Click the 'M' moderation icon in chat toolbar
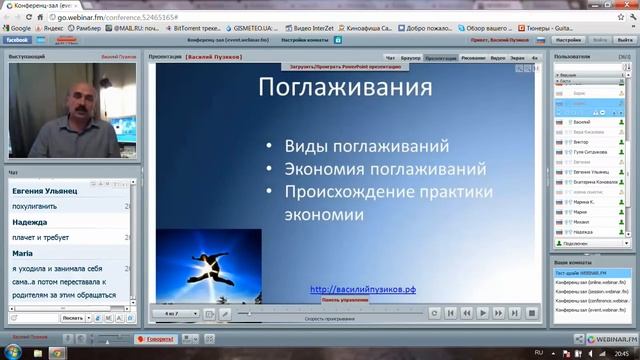The image size is (640, 360). pos(109,318)
